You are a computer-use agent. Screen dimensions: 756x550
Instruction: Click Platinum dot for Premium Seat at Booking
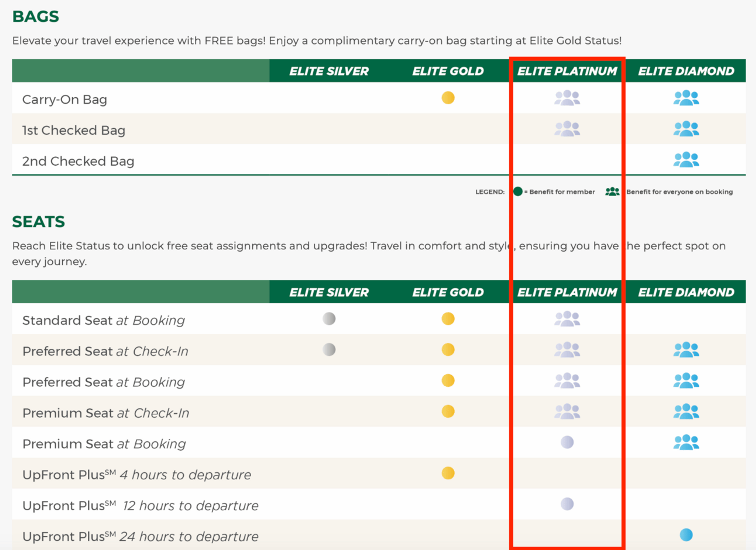[x=567, y=442]
